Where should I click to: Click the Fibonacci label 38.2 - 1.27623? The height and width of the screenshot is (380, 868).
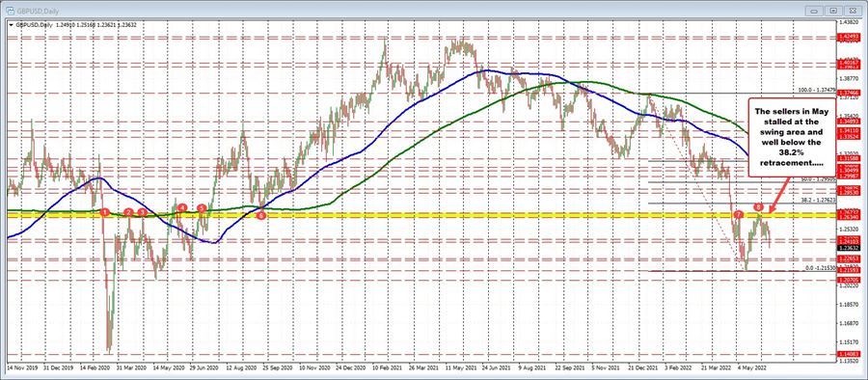tap(818, 200)
